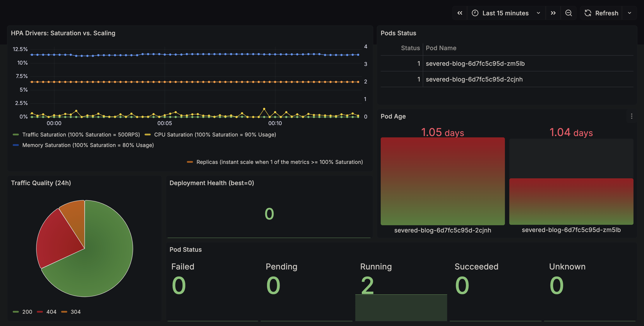
Task: Open the Pod Age panel three-dot menu
Action: click(x=632, y=116)
